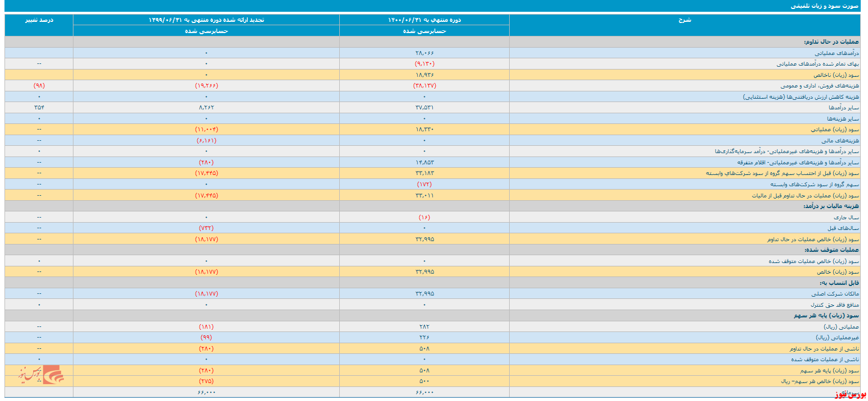Select the دوره منتهی به ۱۴۰۰/۰۶/۳۱ header
This screenshot has width=868, height=401.
tap(424, 20)
